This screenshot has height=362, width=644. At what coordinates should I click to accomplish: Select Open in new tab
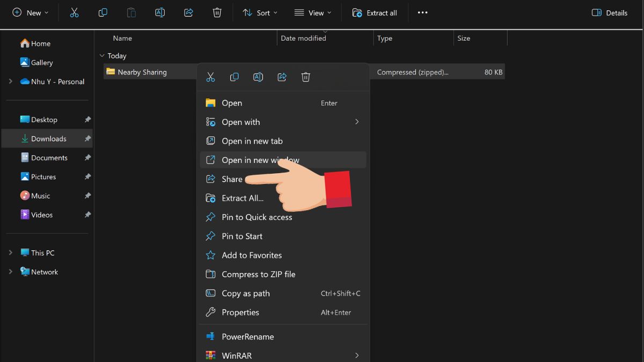(252, 141)
